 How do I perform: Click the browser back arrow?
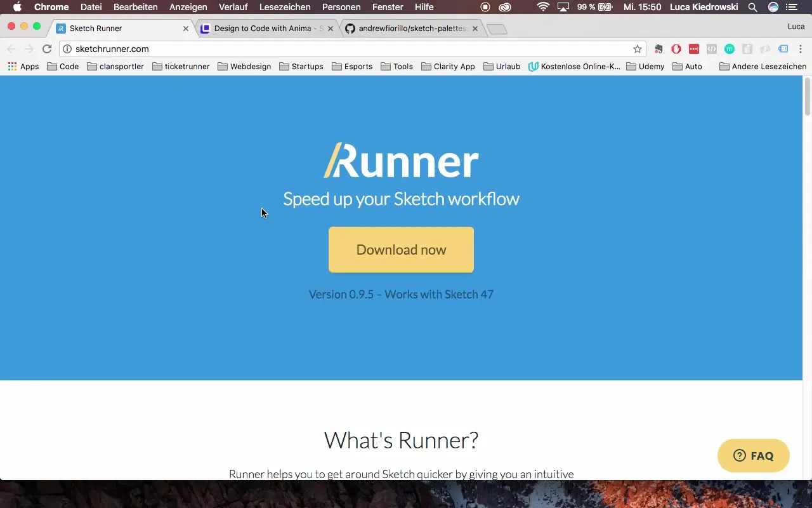(11, 49)
